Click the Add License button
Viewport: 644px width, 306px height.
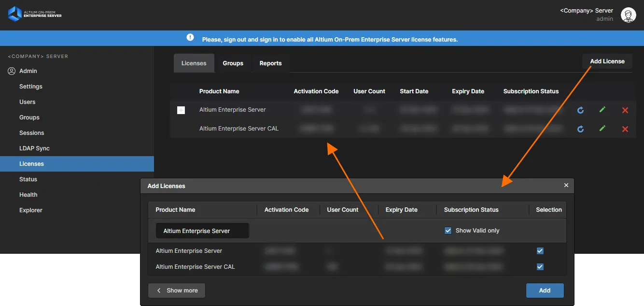(607, 61)
